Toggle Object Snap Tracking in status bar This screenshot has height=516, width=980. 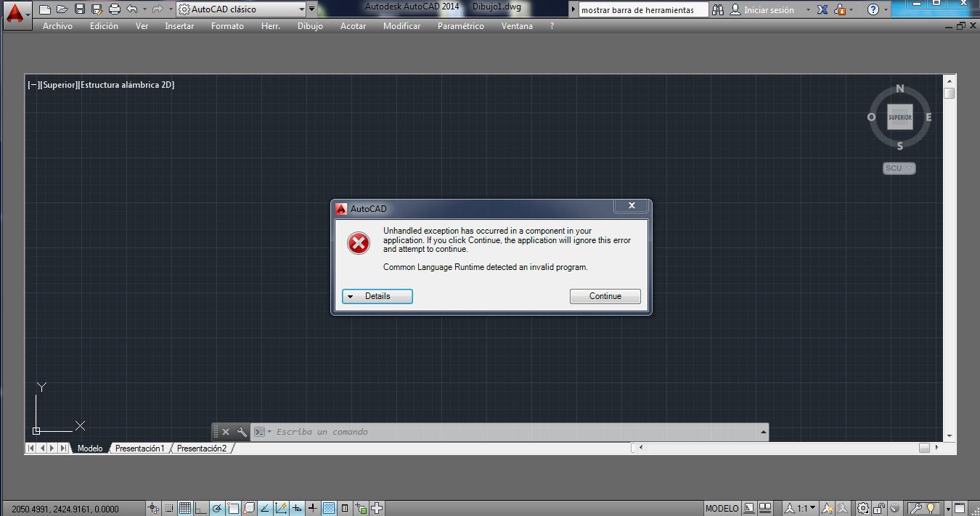click(265, 508)
